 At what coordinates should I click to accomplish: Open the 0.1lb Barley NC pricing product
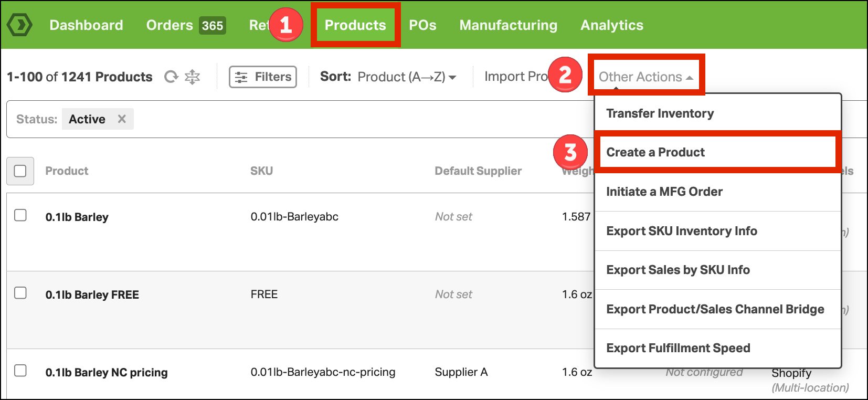(107, 372)
